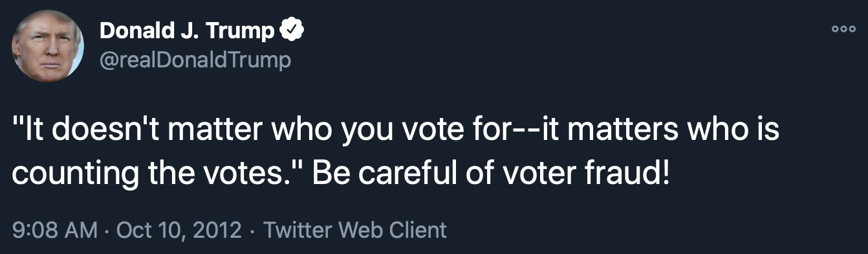The image size is (868, 254).
Task: Click the blue verified checkmark badge
Action: click(292, 30)
